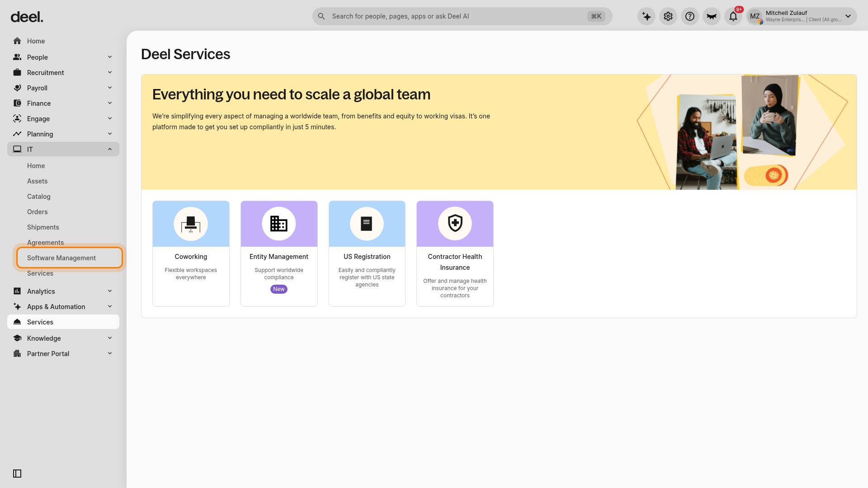Open Orders under IT
This screenshot has width=868, height=488.
37,212
